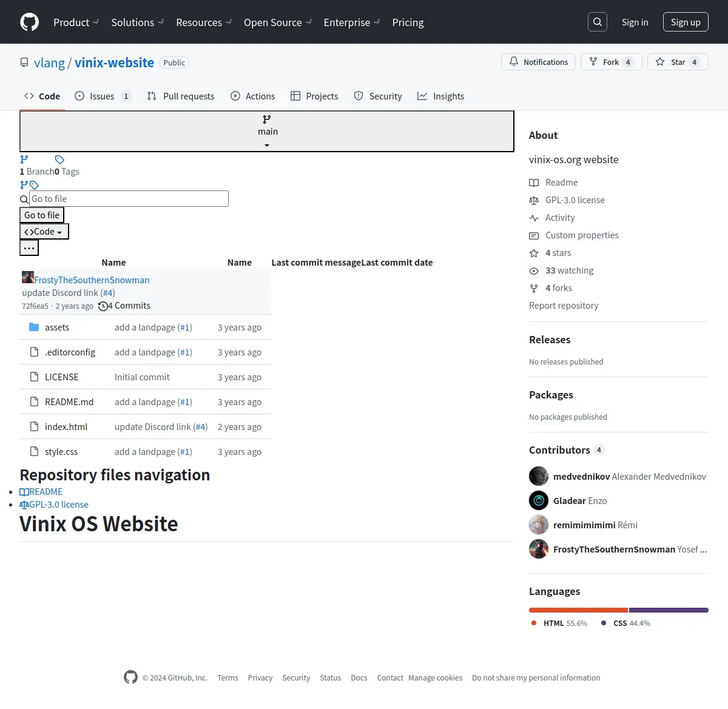View the 4 forks link in About

pos(551,288)
